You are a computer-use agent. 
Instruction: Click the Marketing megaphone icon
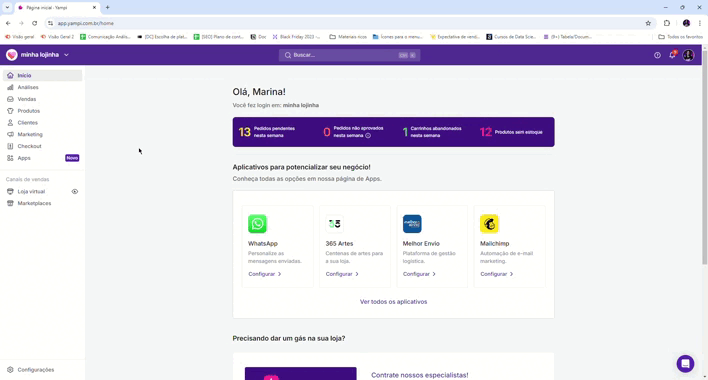(x=10, y=134)
